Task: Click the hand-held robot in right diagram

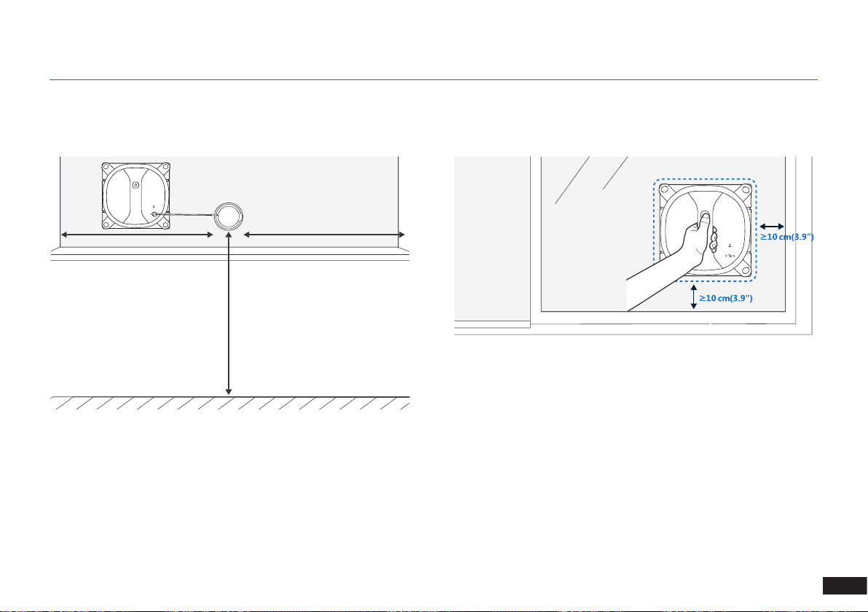Action: (705, 230)
